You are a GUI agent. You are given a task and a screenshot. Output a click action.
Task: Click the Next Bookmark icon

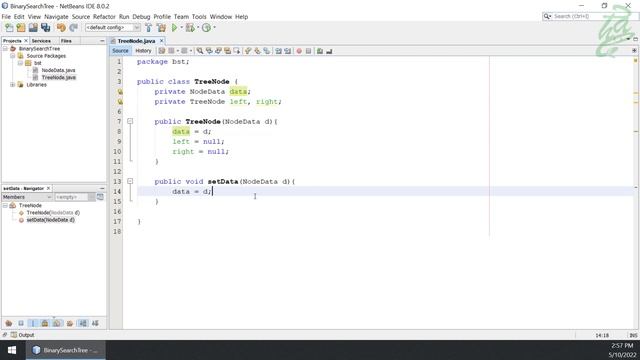257,51
